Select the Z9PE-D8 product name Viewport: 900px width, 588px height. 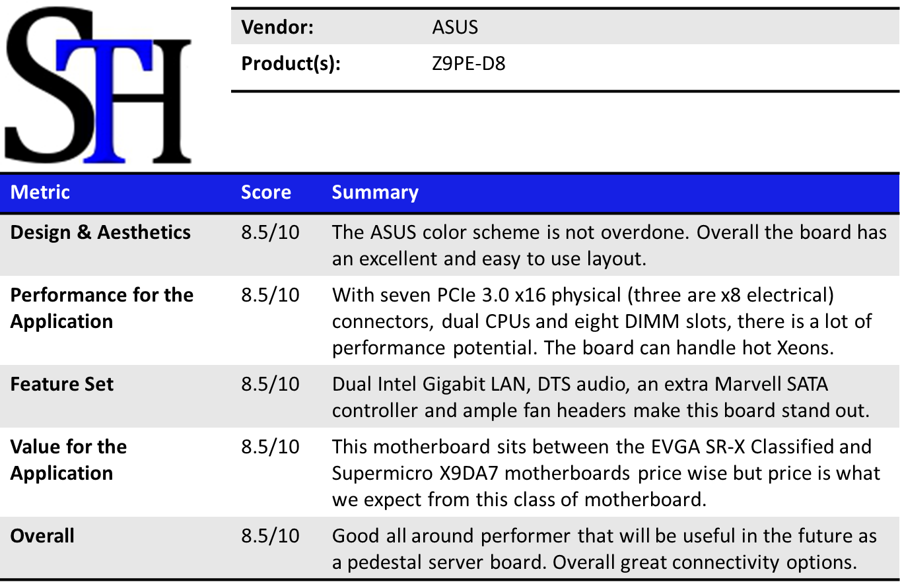[469, 64]
